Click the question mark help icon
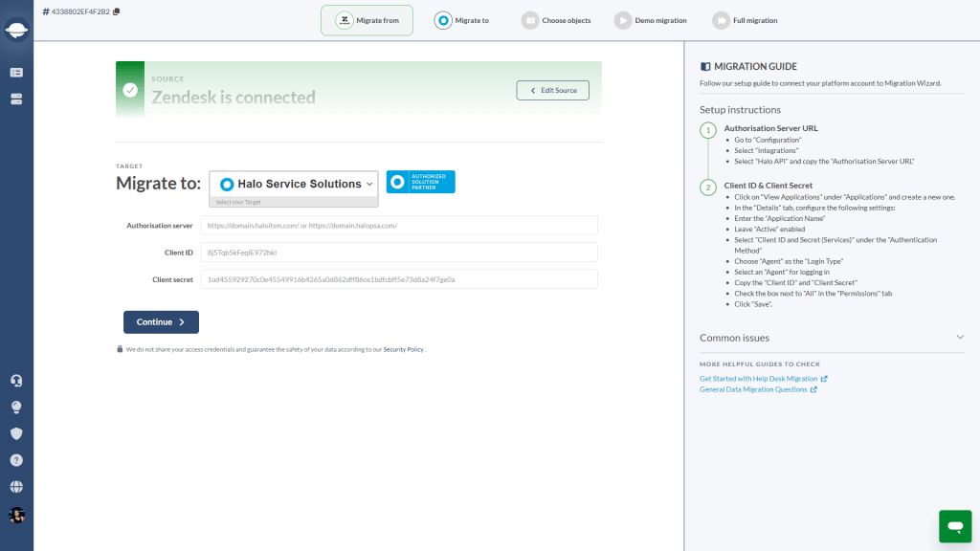 click(17, 460)
